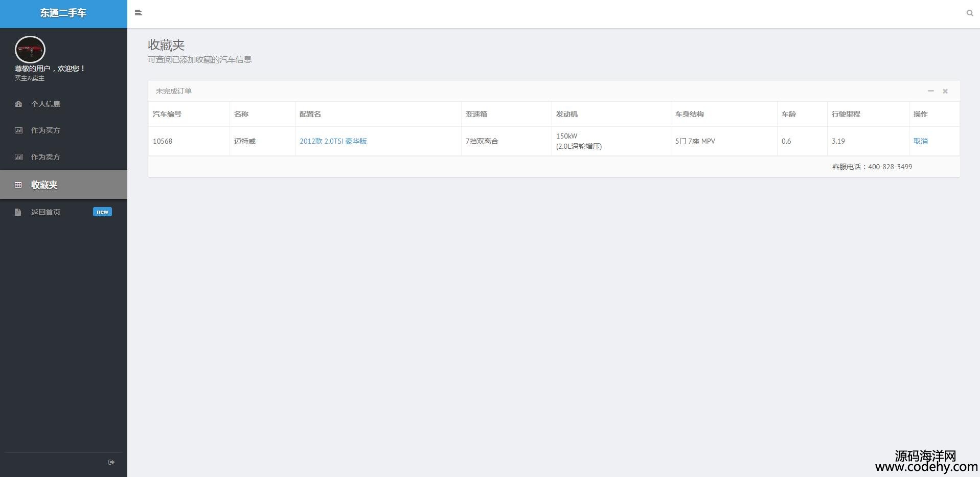Click the user avatar picture
The height and width of the screenshot is (477, 980).
click(x=30, y=50)
